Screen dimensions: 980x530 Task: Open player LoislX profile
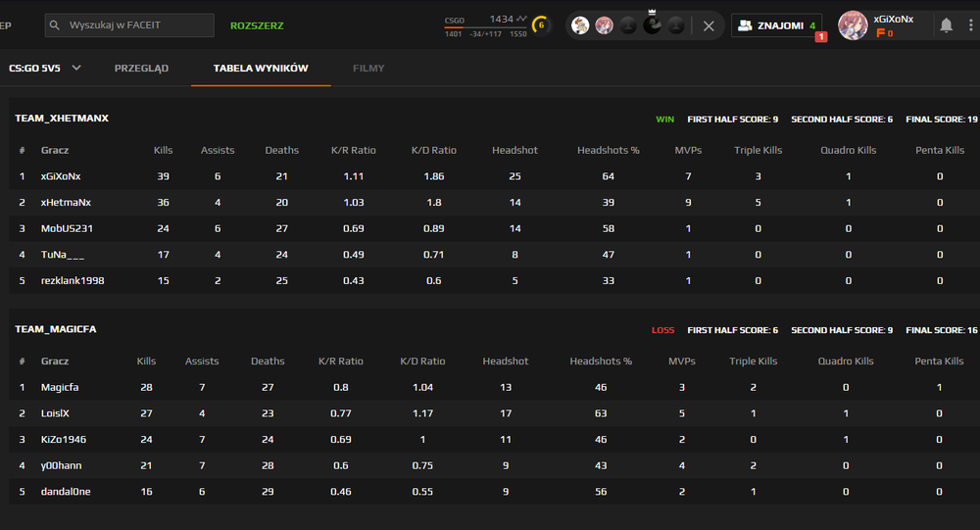click(x=55, y=413)
